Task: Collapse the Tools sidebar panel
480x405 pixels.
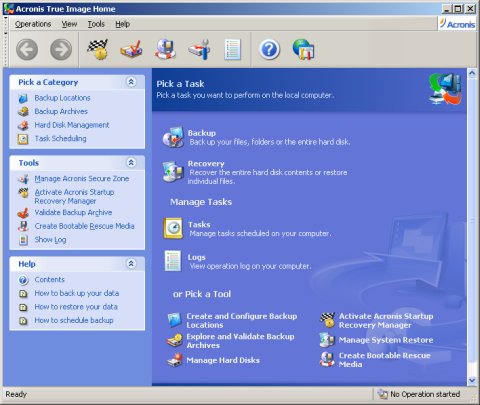Action: tap(131, 162)
